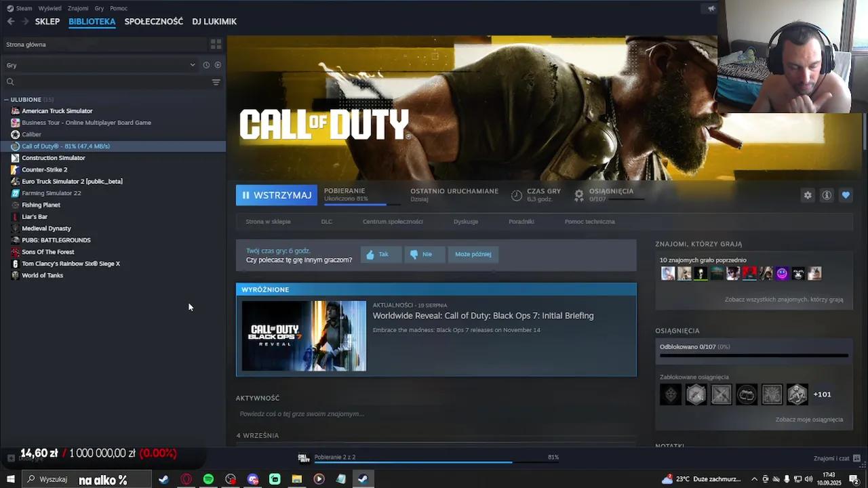The width and height of the screenshot is (868, 488).
Task: Open game settings gear icon
Action: (808, 195)
